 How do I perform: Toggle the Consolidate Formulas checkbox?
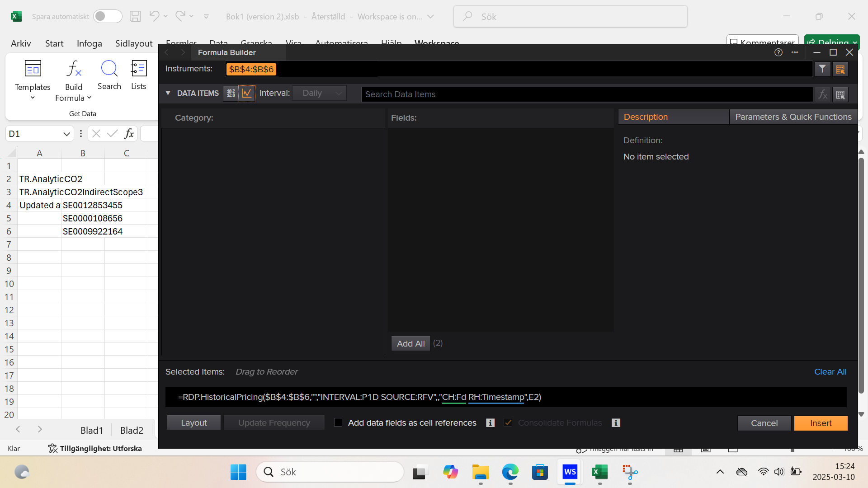(508, 422)
